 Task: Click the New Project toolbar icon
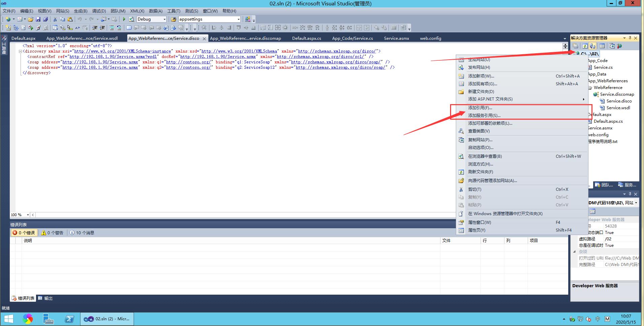(8, 19)
